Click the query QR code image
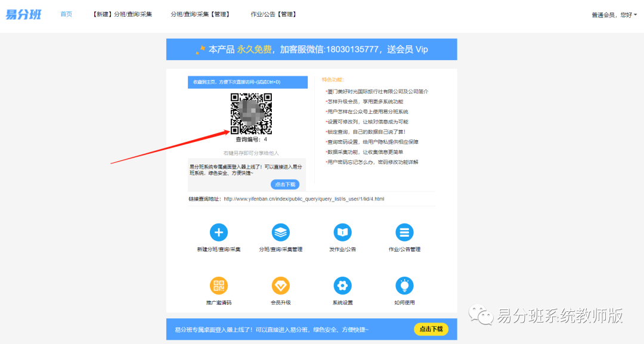 click(x=251, y=114)
